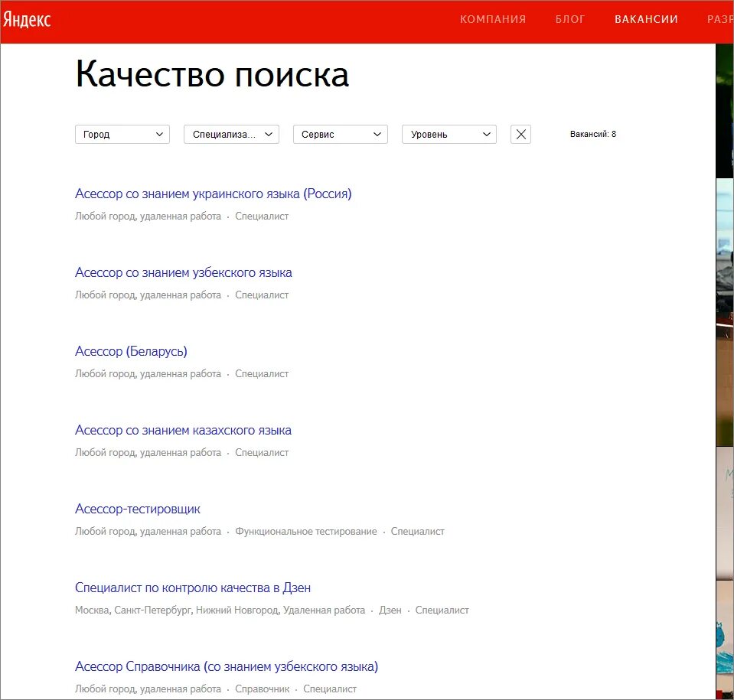734x700 pixels.
Task: Open the Асессор-тестировщик vacancy
Action: pos(138,509)
